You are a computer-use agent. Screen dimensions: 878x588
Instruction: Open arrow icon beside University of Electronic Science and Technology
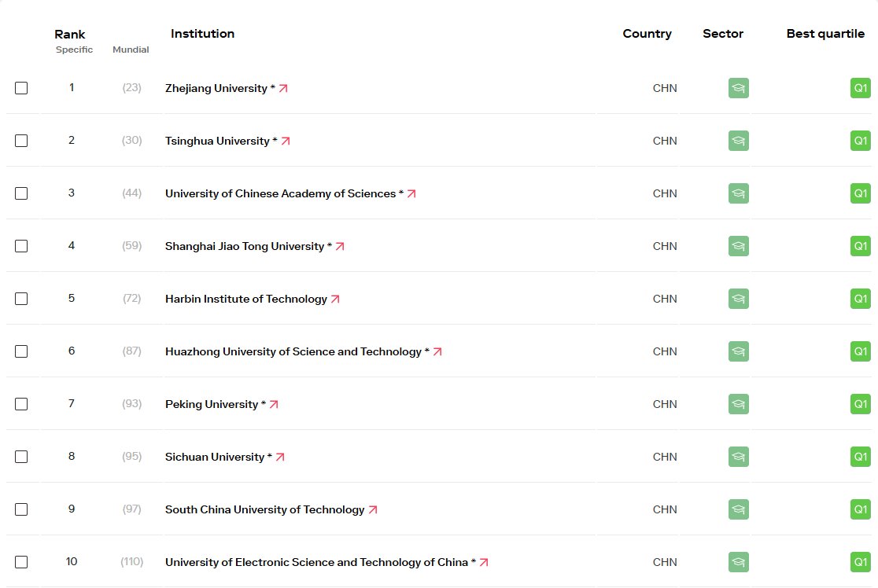[485, 562]
